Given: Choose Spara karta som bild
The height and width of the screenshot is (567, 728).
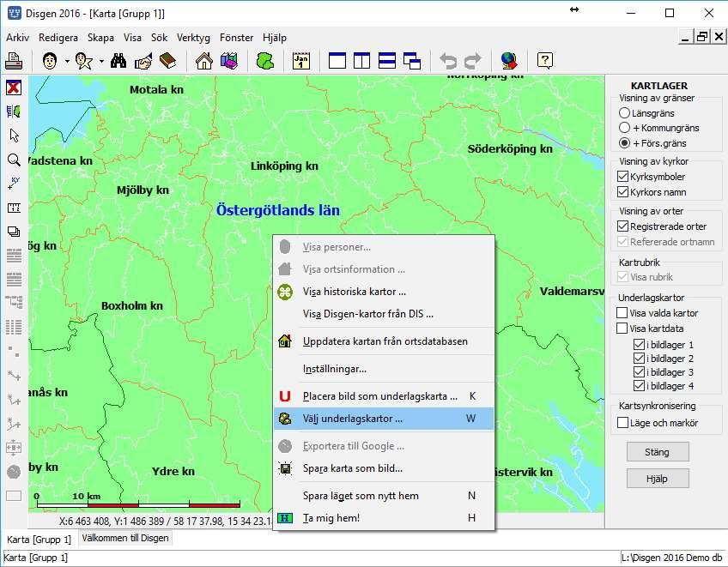Looking at the screenshot, I should (x=384, y=468).
